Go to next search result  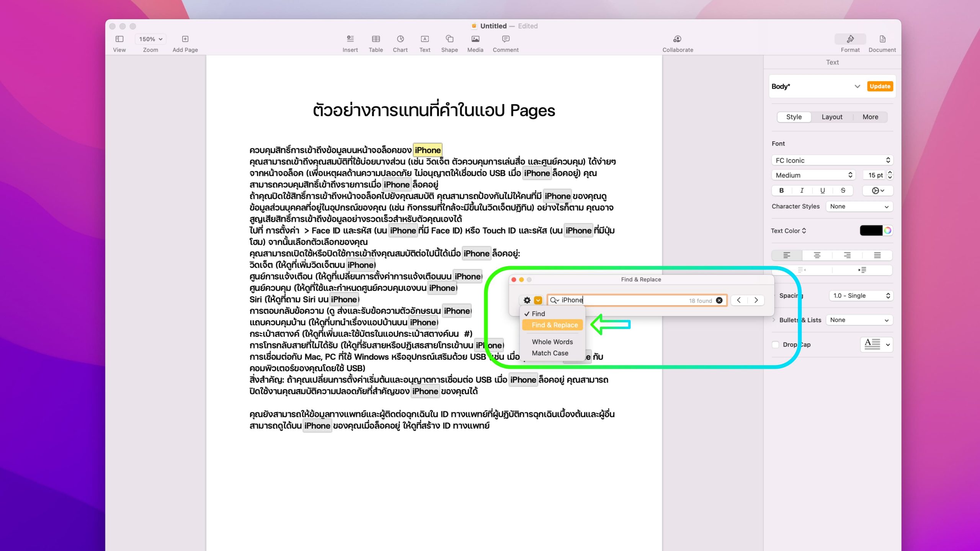[x=756, y=300]
